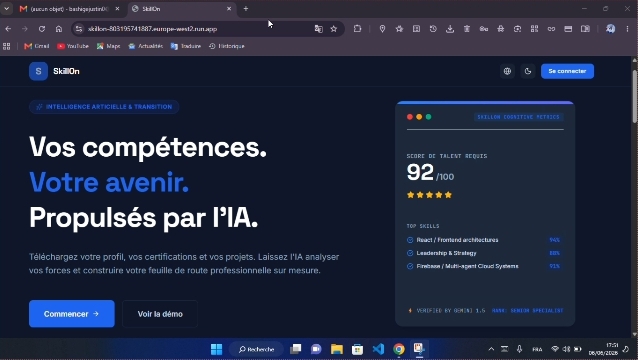Open the Windows Start menu
This screenshot has height=360, width=638.
[x=216, y=349]
